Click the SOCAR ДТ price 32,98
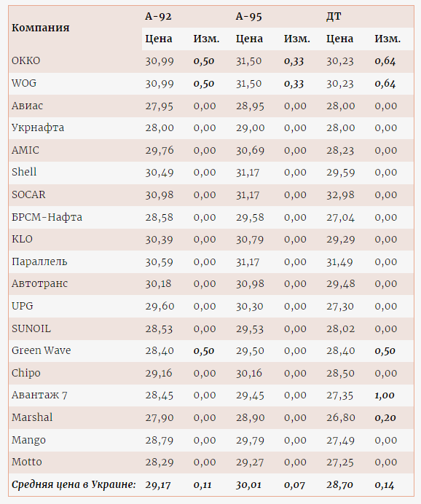The width and height of the screenshot is (421, 504). [x=340, y=194]
